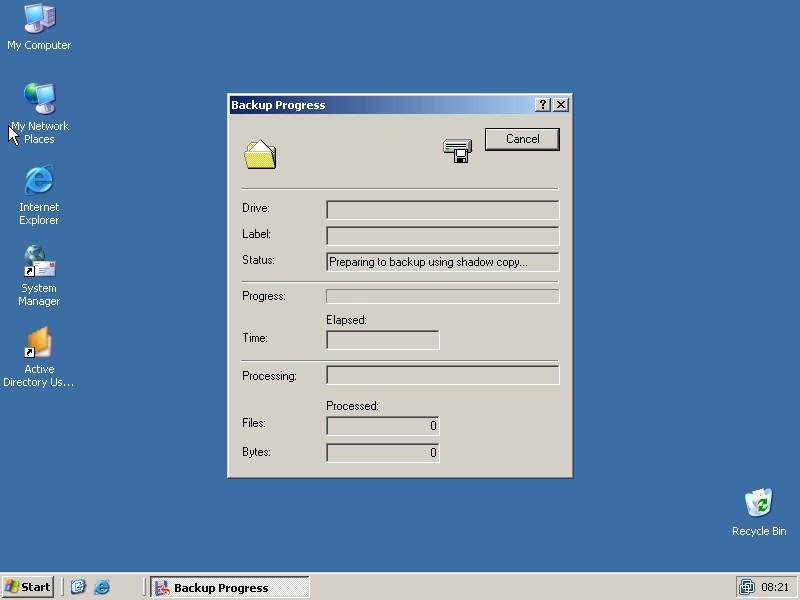Image resolution: width=800 pixels, height=600 pixels.
Task: Select the Recycle Bin icon
Action: (x=759, y=512)
